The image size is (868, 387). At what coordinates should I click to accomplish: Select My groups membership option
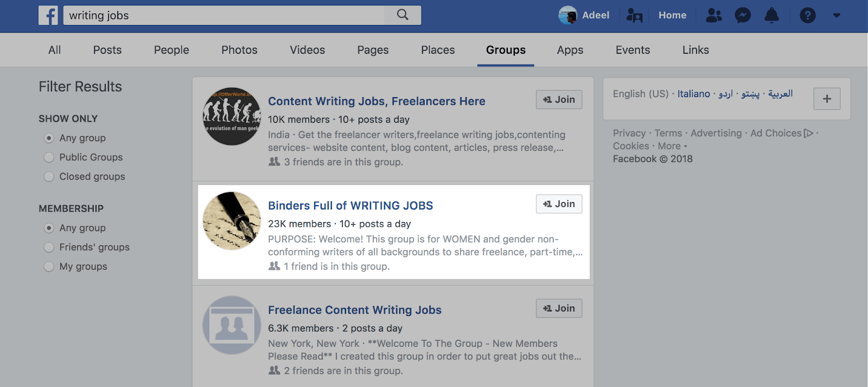49,267
